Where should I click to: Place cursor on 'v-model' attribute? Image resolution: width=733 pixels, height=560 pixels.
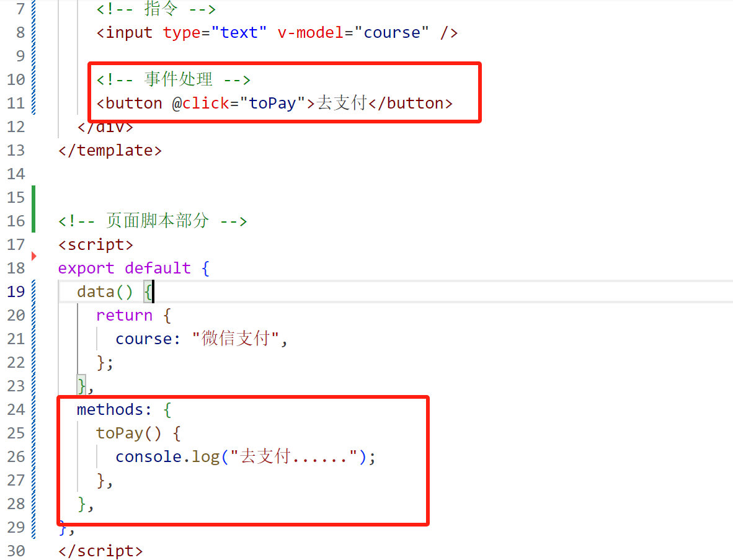pyautogui.click(x=311, y=33)
